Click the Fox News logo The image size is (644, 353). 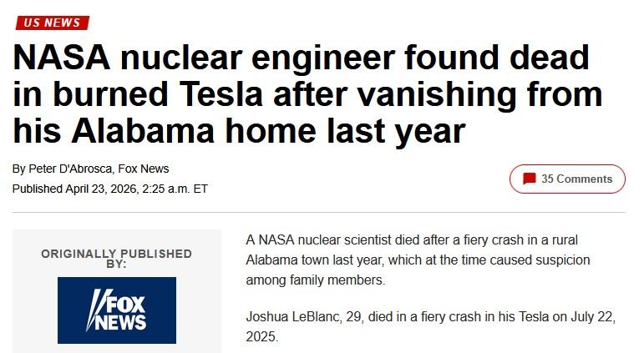click(117, 310)
